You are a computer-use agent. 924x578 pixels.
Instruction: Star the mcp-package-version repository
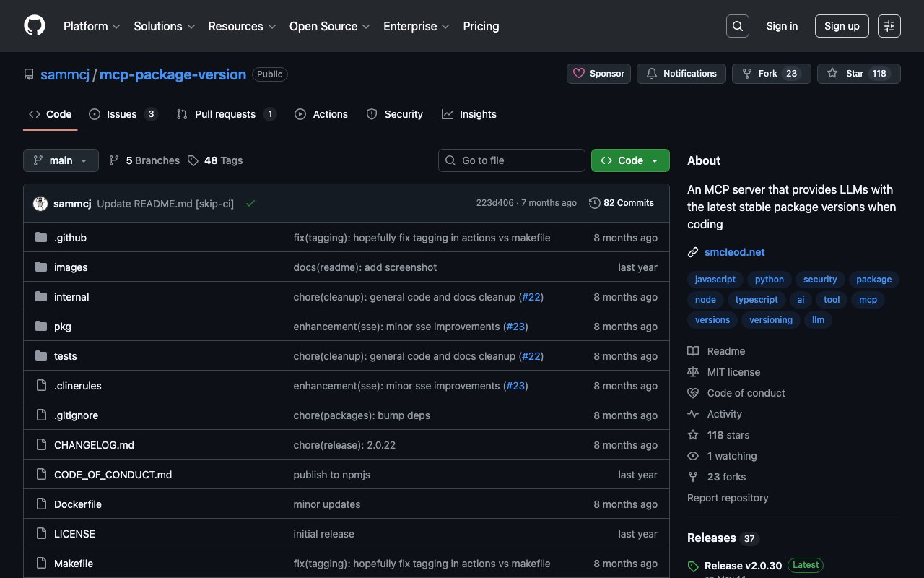pos(858,74)
